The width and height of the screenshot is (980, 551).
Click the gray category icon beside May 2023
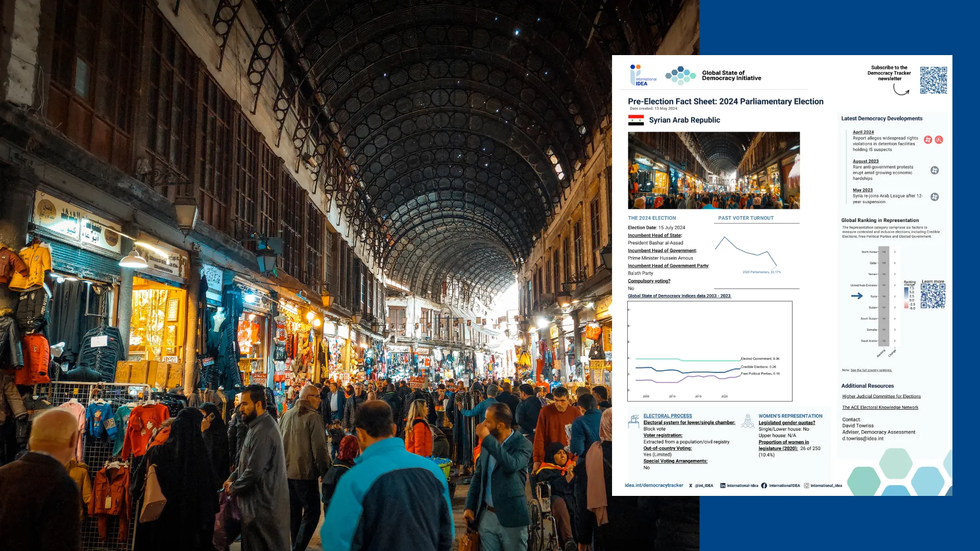point(935,197)
